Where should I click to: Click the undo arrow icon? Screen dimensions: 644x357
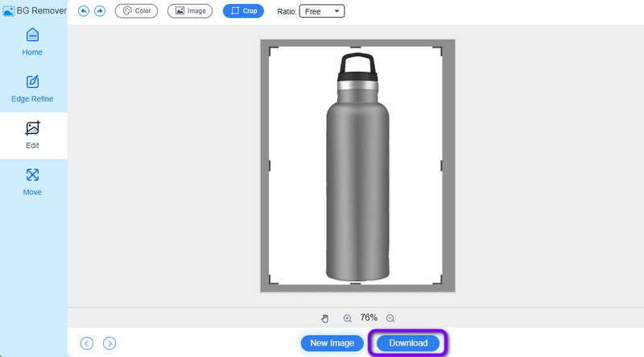(x=84, y=11)
